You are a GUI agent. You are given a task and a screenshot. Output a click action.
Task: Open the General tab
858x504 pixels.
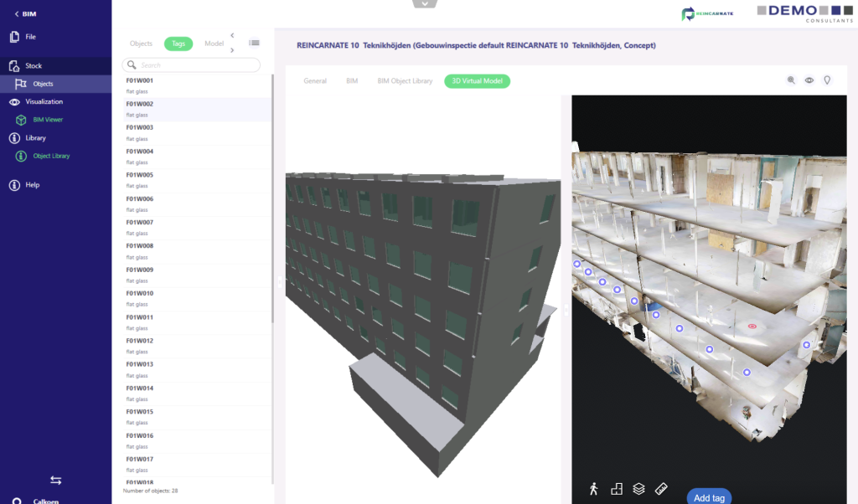coord(315,81)
